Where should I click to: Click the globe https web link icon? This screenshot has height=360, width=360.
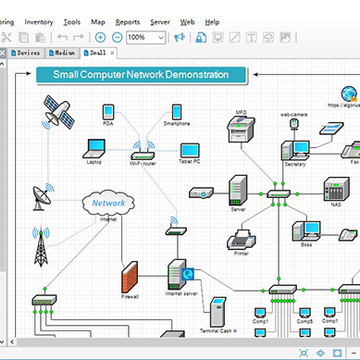pyautogui.click(x=349, y=94)
